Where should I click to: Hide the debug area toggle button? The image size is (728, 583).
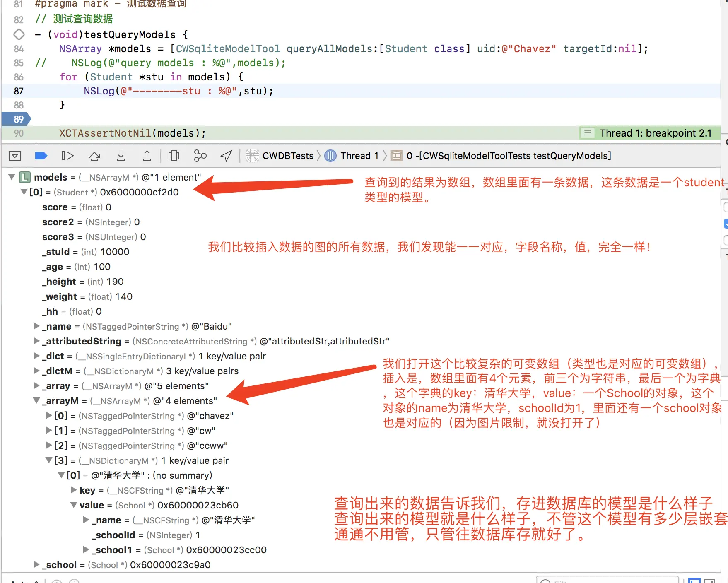pyautogui.click(x=15, y=156)
